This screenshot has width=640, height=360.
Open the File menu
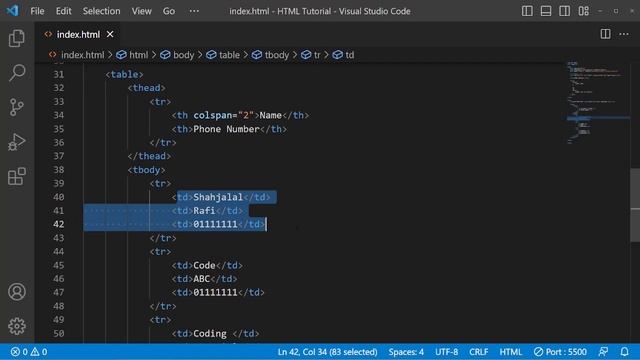(x=37, y=11)
